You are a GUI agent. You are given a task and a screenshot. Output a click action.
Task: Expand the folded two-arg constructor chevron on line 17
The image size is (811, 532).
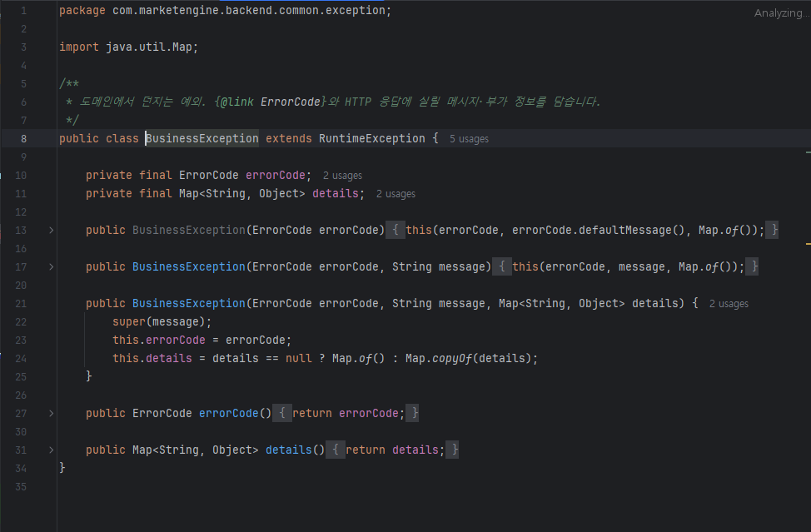[x=51, y=266]
